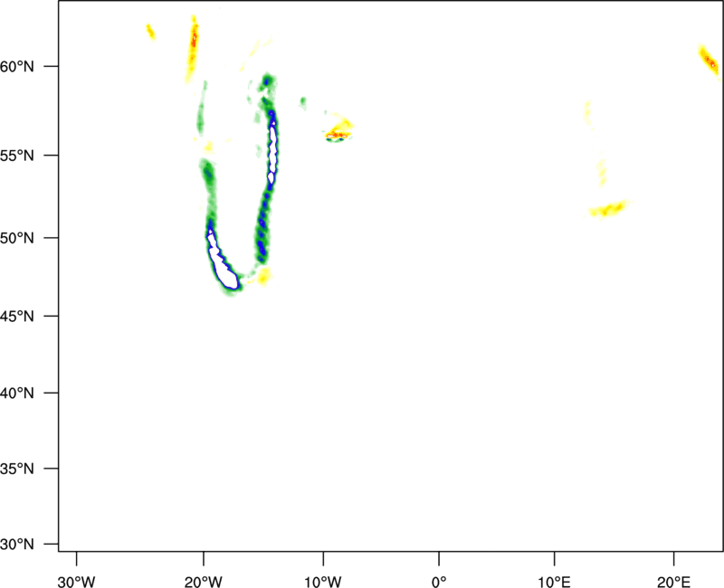Click the 50°N latitude label
The image size is (724, 588).
17,238
